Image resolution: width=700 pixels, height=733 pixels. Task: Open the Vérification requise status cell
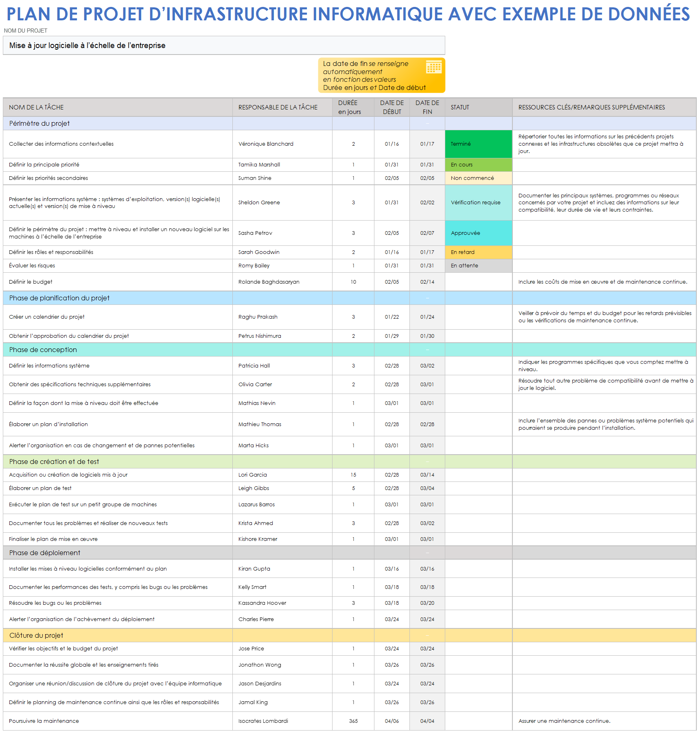click(478, 203)
